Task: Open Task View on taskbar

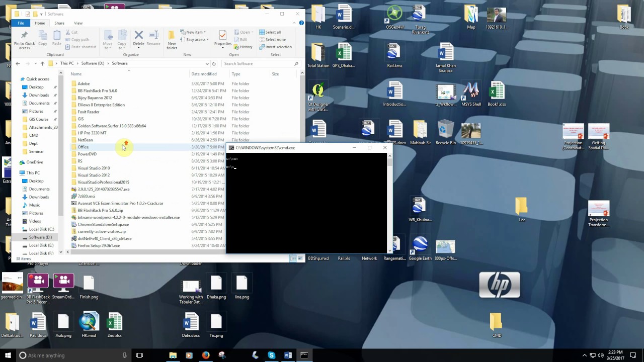Action: (x=139, y=355)
